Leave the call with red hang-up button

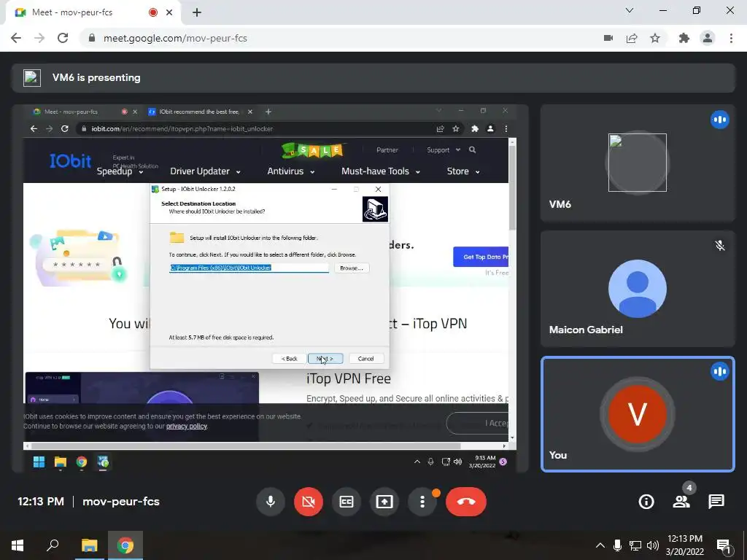[x=466, y=502]
